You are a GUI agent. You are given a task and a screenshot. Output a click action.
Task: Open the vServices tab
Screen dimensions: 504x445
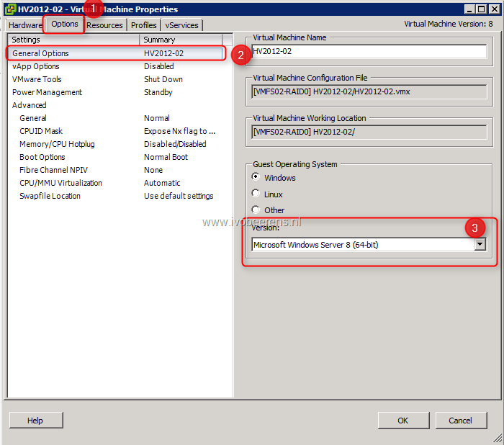tap(181, 25)
